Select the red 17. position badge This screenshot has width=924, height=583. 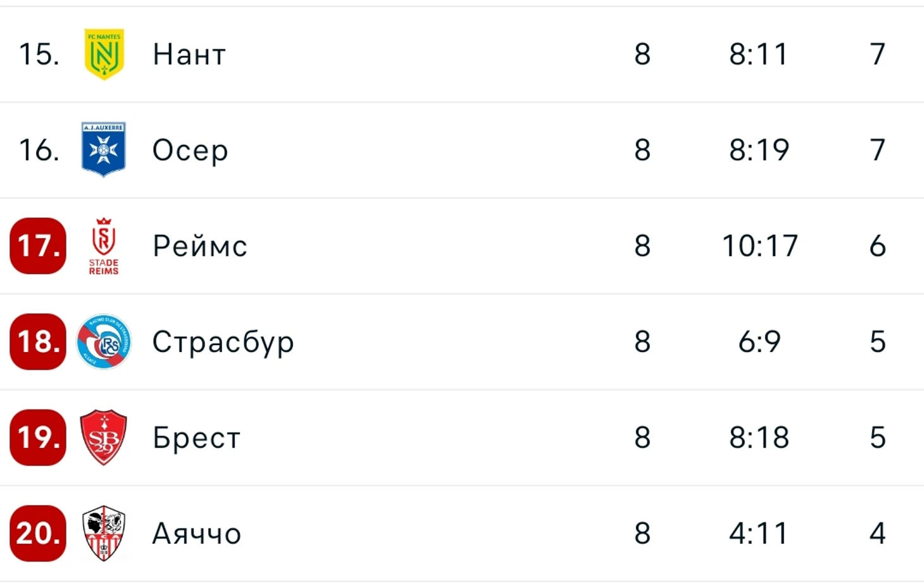tap(38, 246)
